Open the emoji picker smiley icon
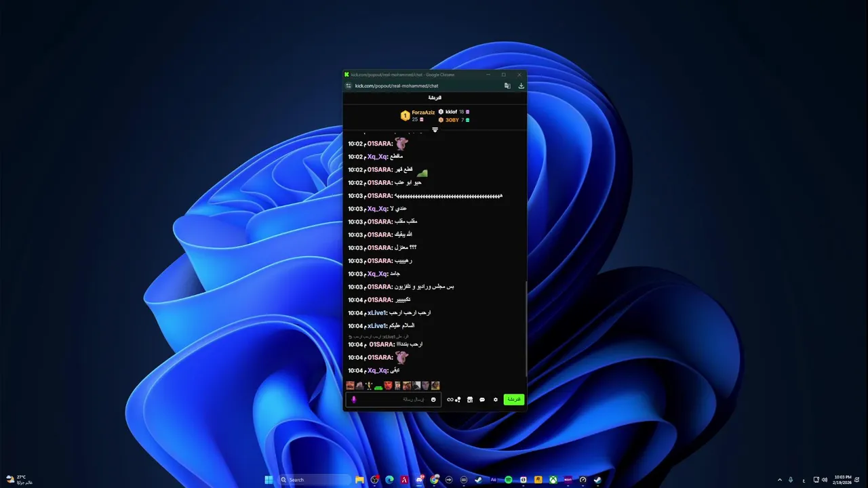This screenshot has width=868, height=488. (433, 400)
